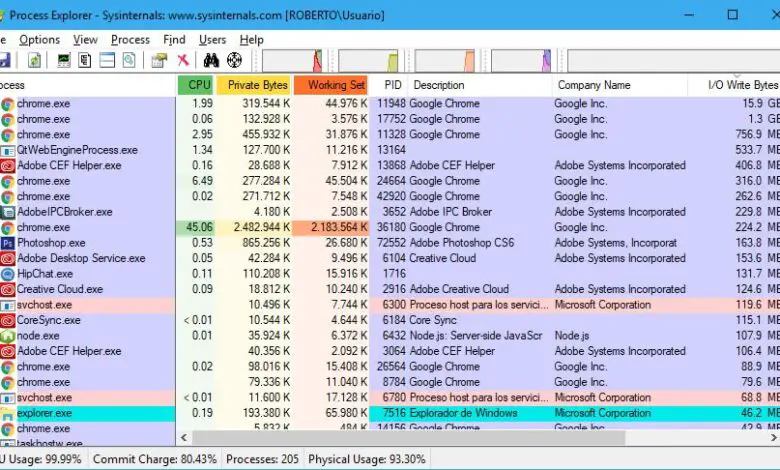Click the 45.06 CPU value
The width and height of the screenshot is (780, 470).
pos(199,228)
